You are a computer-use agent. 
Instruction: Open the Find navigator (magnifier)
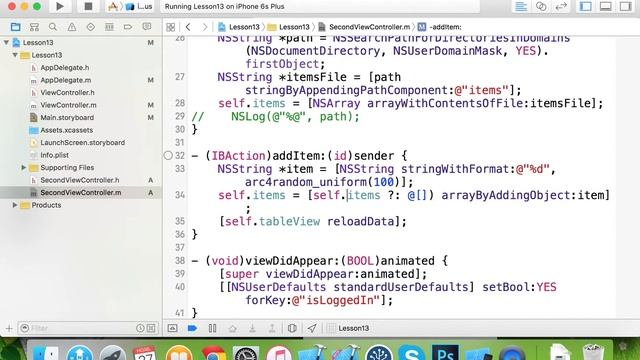click(53, 27)
